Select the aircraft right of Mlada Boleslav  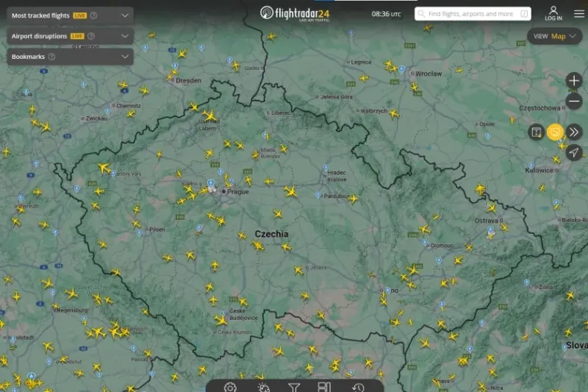284,149
